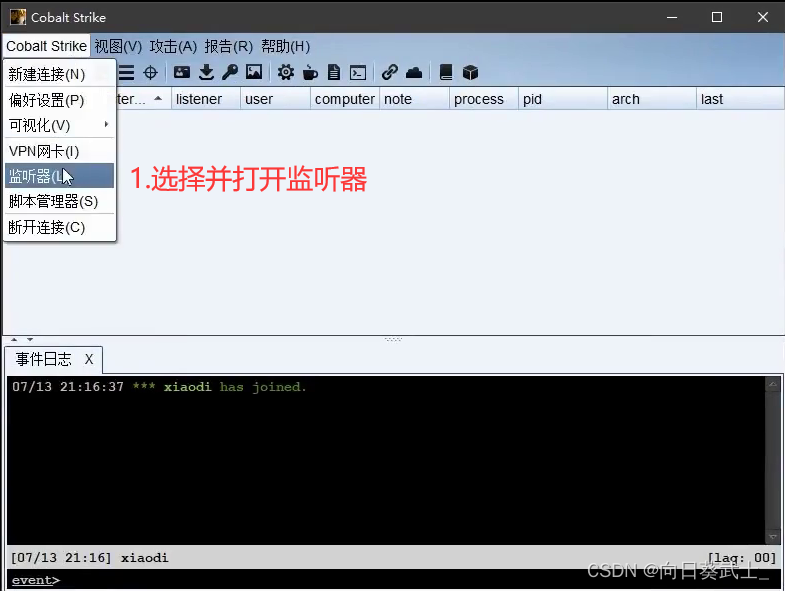Click the cube about icon
The height and width of the screenshot is (591, 785).
(470, 73)
